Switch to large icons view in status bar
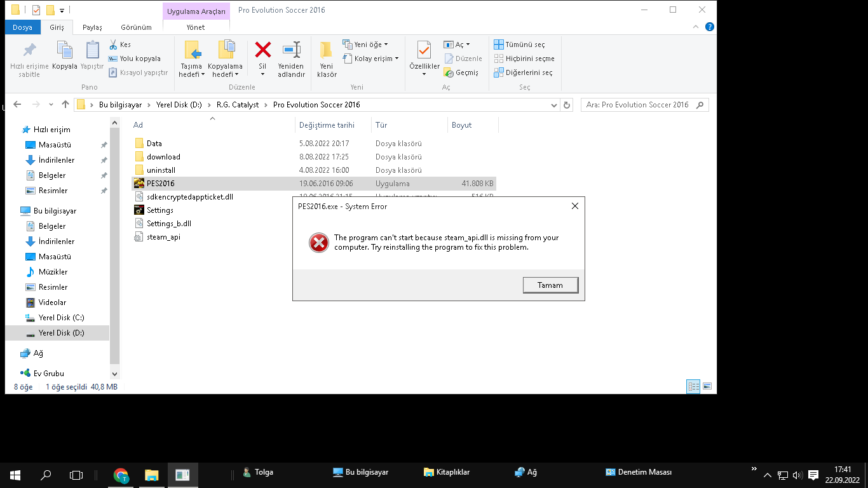Viewport: 868px width, 488px height. 707,386
